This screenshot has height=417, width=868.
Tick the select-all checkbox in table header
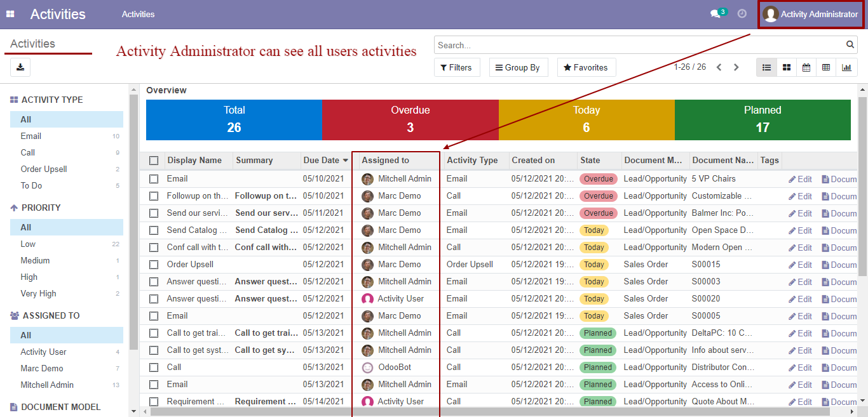[x=154, y=161]
